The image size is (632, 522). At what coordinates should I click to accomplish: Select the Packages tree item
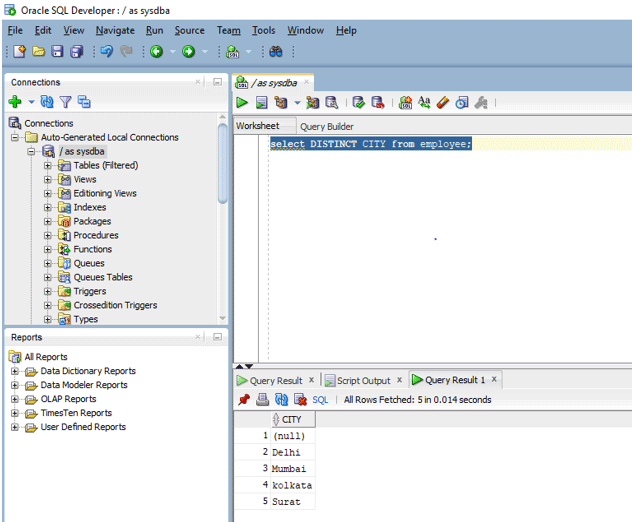tap(92, 221)
